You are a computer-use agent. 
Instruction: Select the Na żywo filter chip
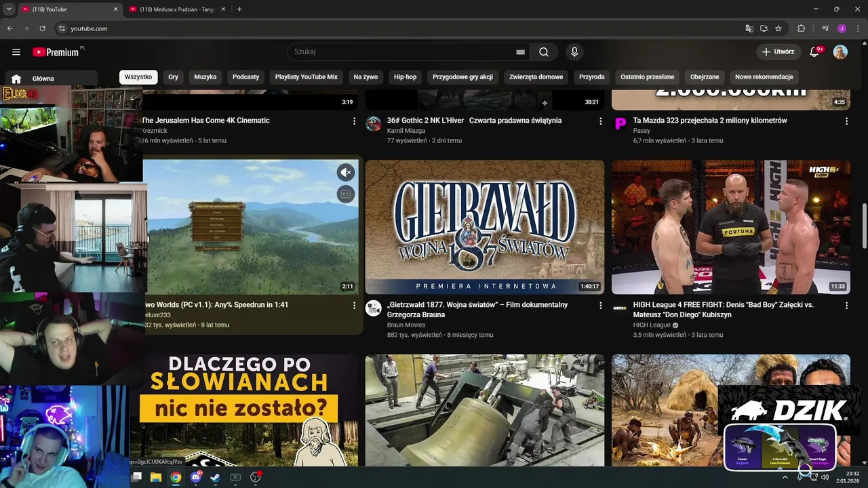tap(366, 77)
